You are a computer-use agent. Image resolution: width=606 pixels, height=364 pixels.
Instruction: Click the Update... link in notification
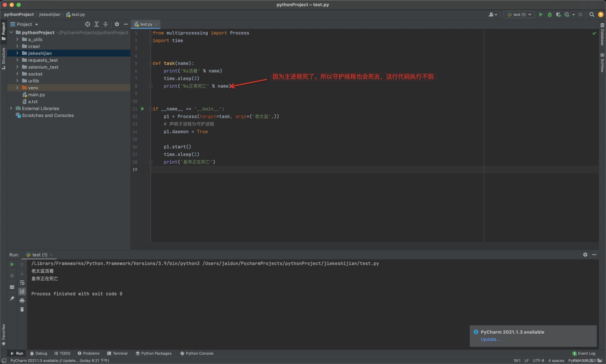pos(490,339)
